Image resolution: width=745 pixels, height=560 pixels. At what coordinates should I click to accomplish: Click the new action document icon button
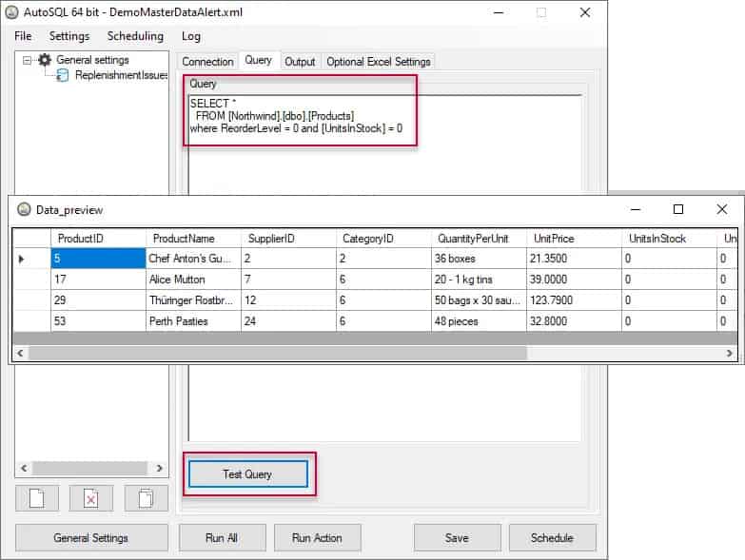pos(36,498)
